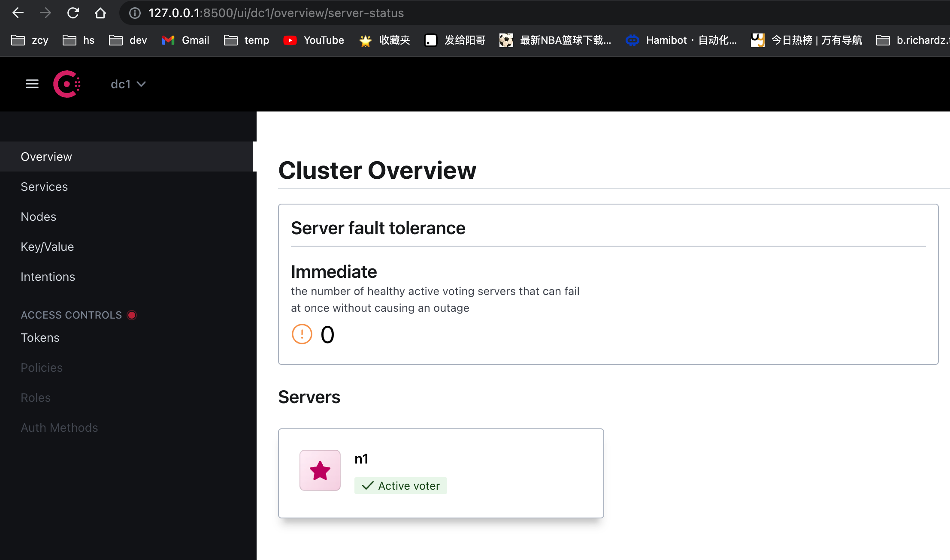Open the Intentions page
The height and width of the screenshot is (560, 950).
pyautogui.click(x=48, y=277)
